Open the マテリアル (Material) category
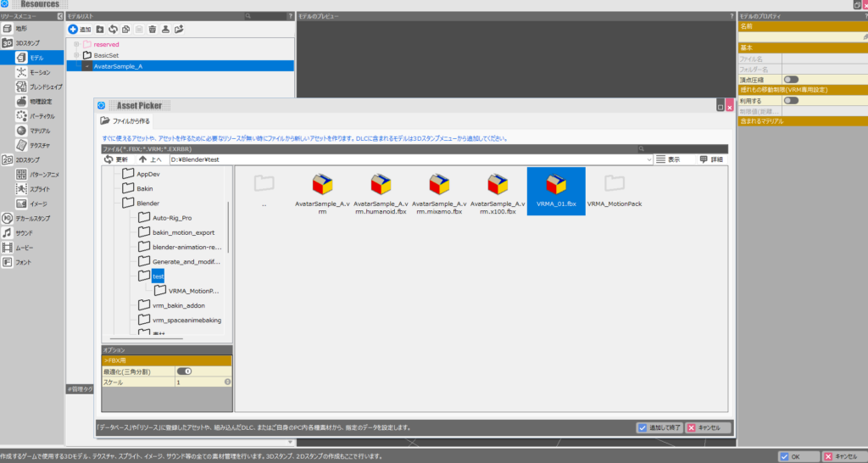Image resolution: width=868 pixels, height=463 pixels. (x=38, y=131)
